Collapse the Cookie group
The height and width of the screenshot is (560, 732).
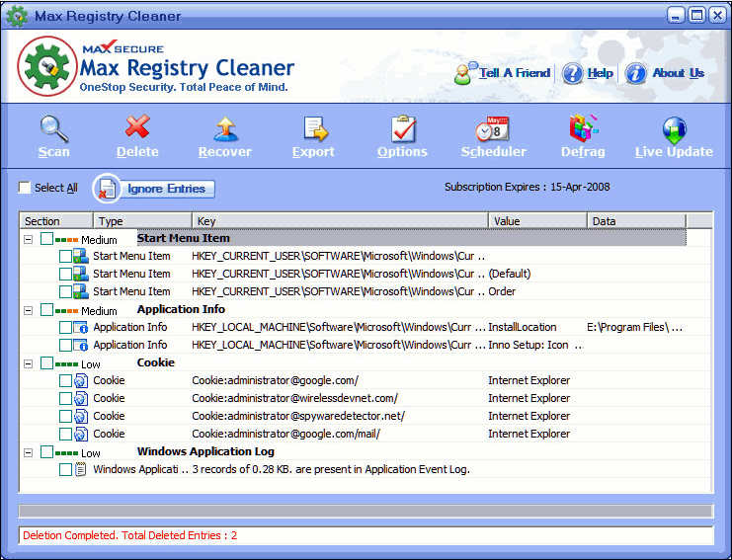pyautogui.click(x=28, y=363)
